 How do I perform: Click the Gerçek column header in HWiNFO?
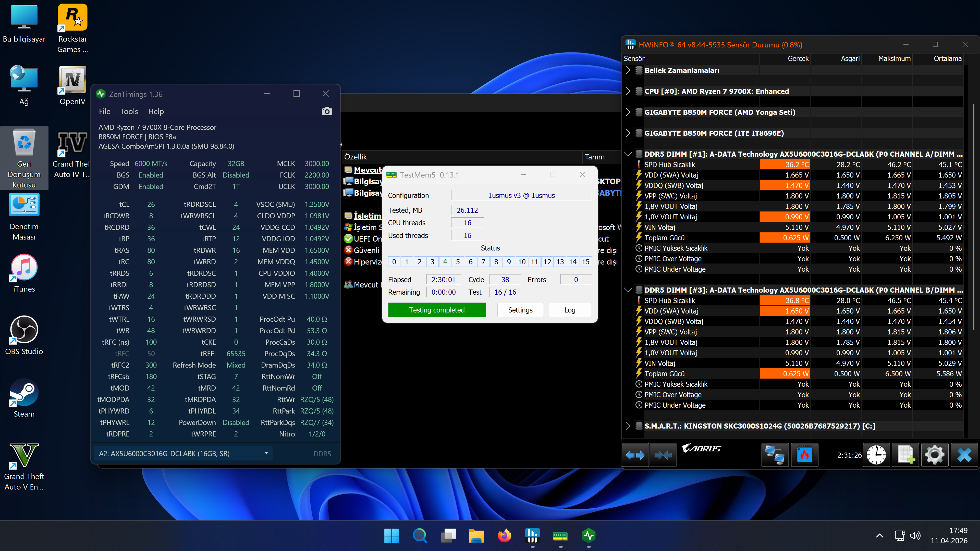coord(785,59)
